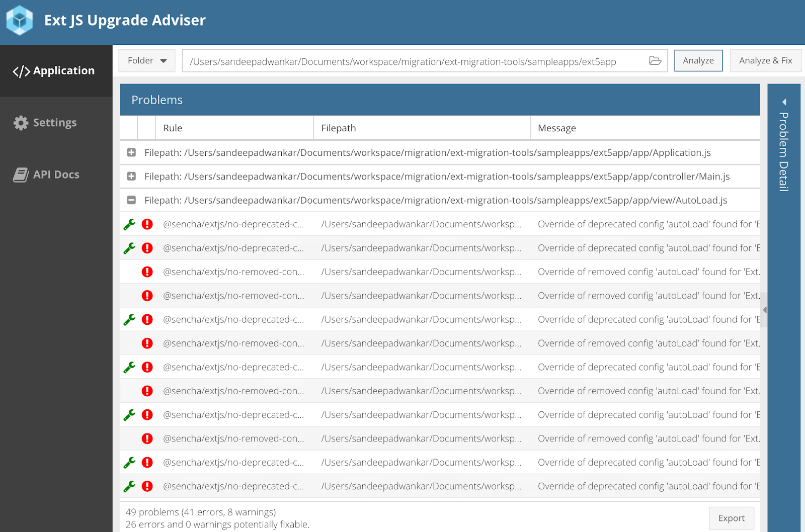Open Settings via its gear icon
Viewport: 805px width, 532px height.
tap(21, 123)
